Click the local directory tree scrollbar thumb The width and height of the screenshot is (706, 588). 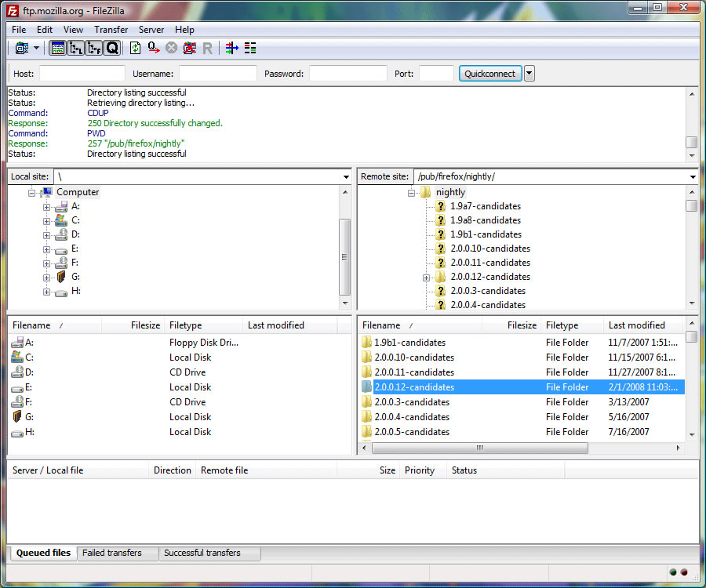tap(344, 257)
